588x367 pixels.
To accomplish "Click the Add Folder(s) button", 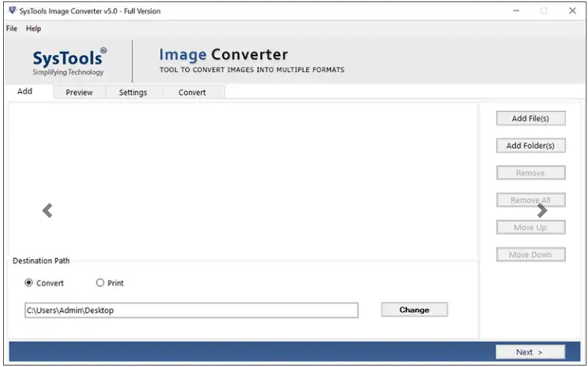I will [x=530, y=146].
